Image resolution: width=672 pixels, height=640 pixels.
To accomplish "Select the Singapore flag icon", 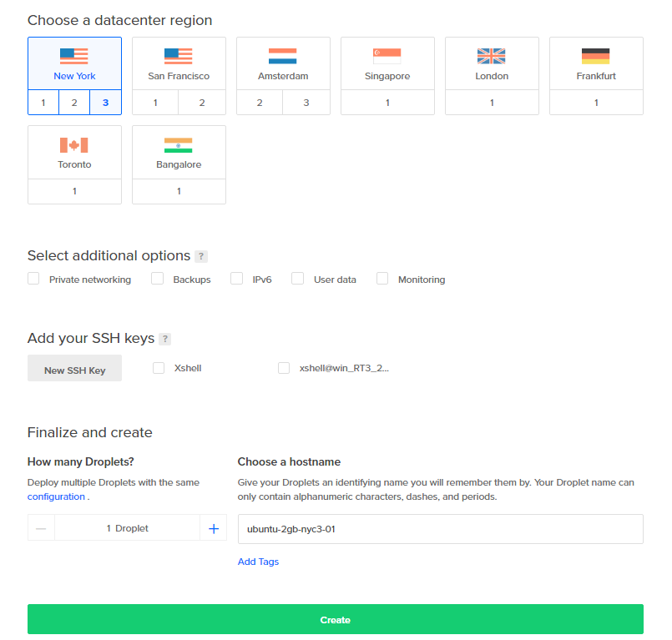I will click(x=387, y=56).
